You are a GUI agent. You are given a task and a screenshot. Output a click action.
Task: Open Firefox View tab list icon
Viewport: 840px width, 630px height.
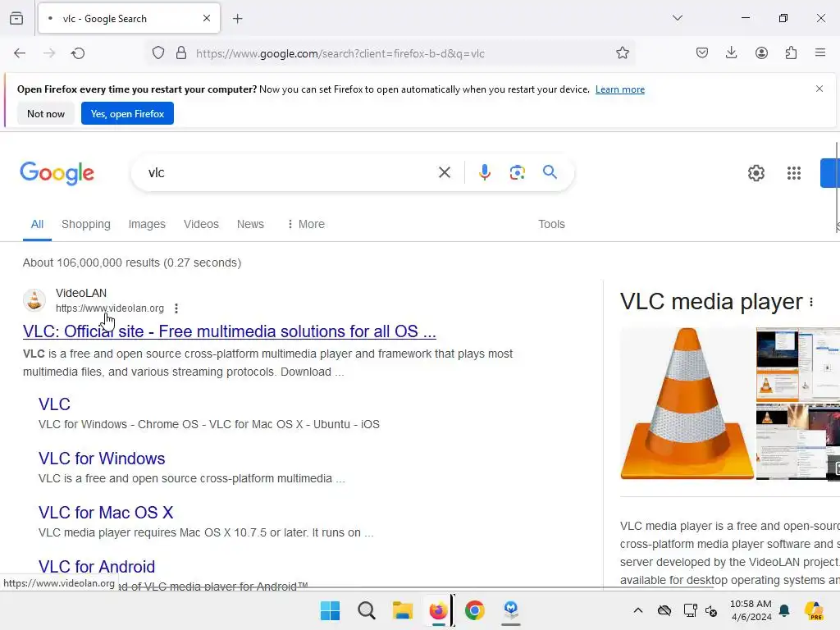click(16, 18)
